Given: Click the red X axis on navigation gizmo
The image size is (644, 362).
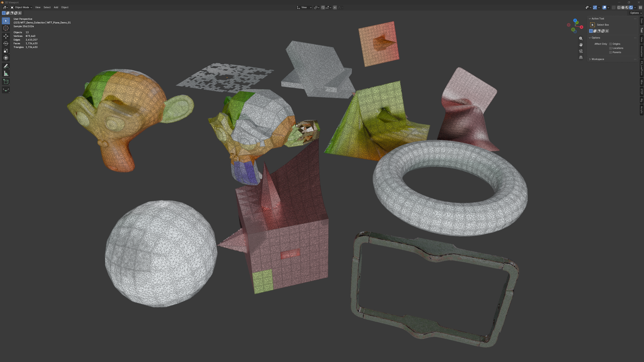Looking at the screenshot, I should [582, 27].
